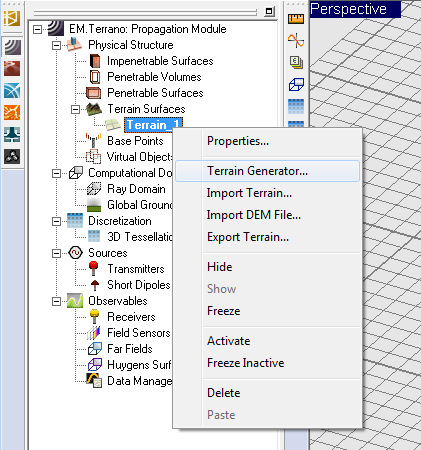Select Receivers in the tree
The image size is (421, 450).
point(131,317)
